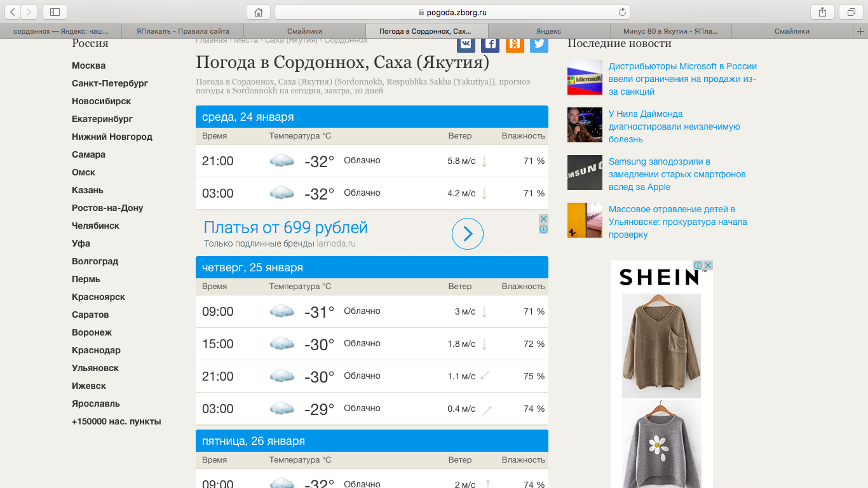Open the Ульяновск poisoning news link
The height and width of the screenshot is (488, 868).
pos(678,222)
